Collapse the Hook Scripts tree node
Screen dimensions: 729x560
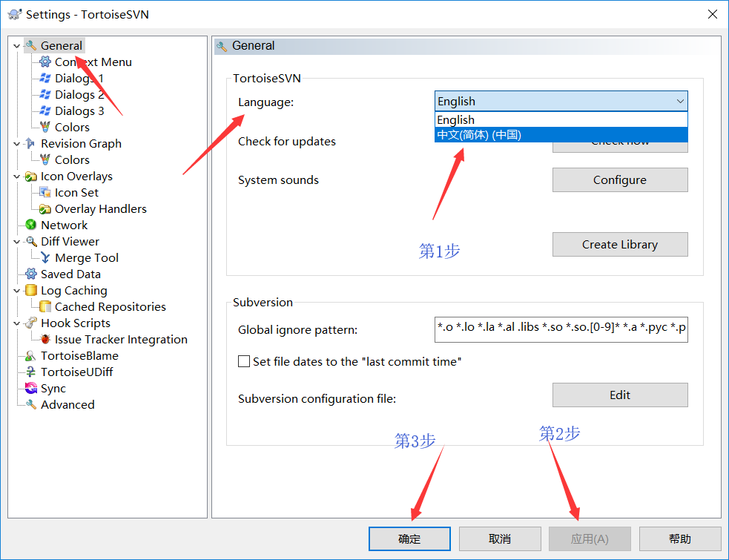pyautogui.click(x=17, y=323)
